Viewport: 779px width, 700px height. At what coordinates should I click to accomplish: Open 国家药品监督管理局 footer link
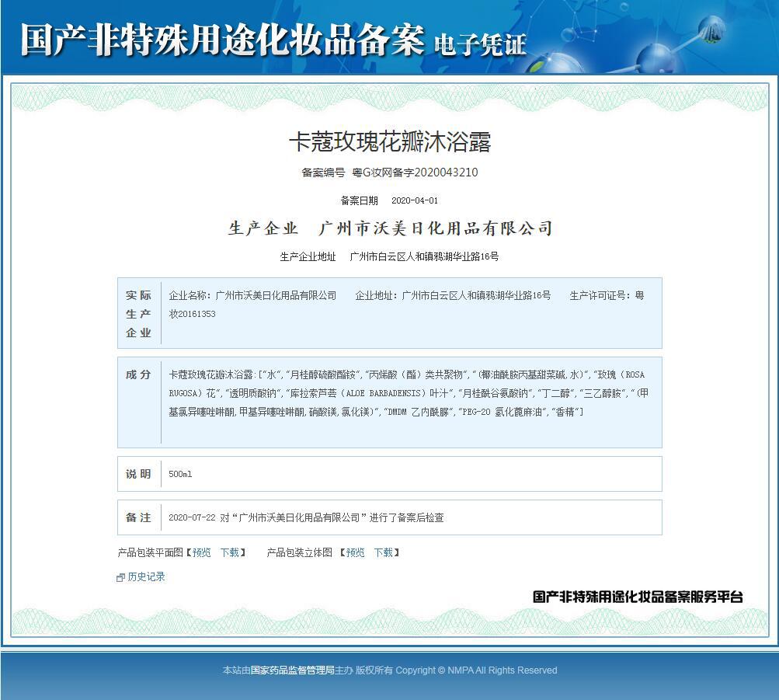tap(293, 670)
